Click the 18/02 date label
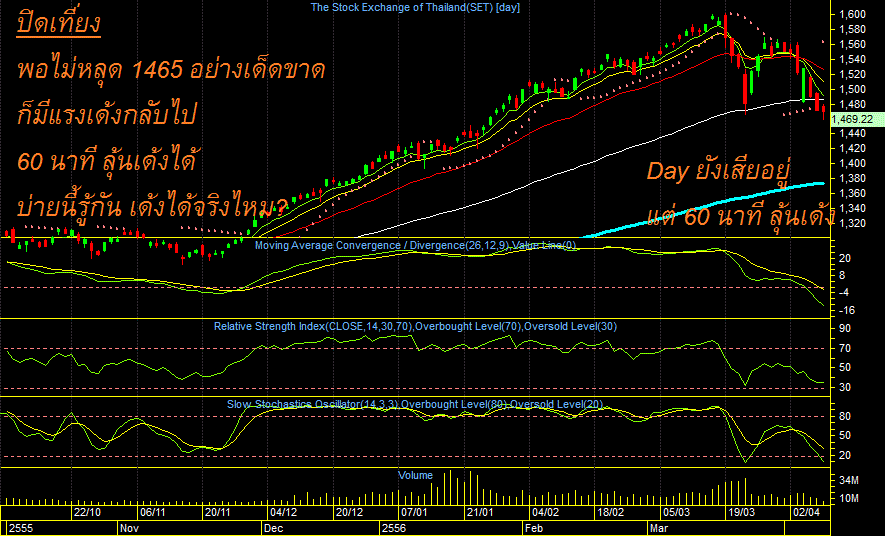 611,512
